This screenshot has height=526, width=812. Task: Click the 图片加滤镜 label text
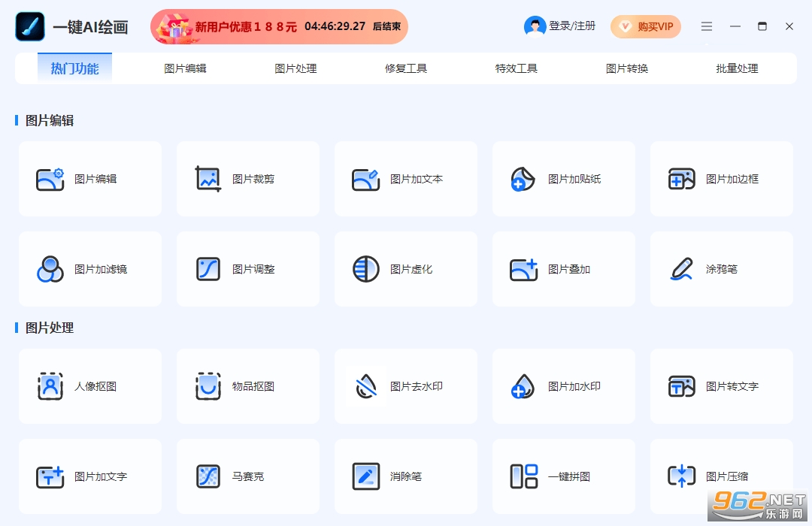[x=101, y=269]
